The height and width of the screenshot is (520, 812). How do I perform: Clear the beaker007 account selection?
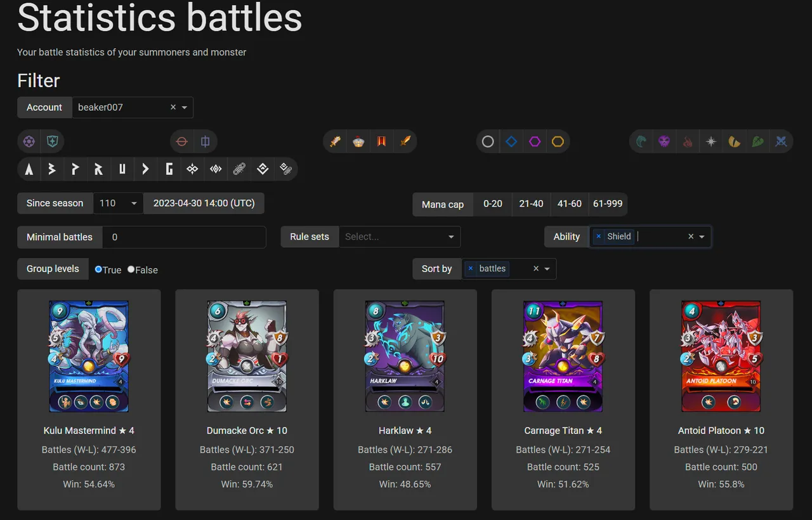click(x=173, y=108)
